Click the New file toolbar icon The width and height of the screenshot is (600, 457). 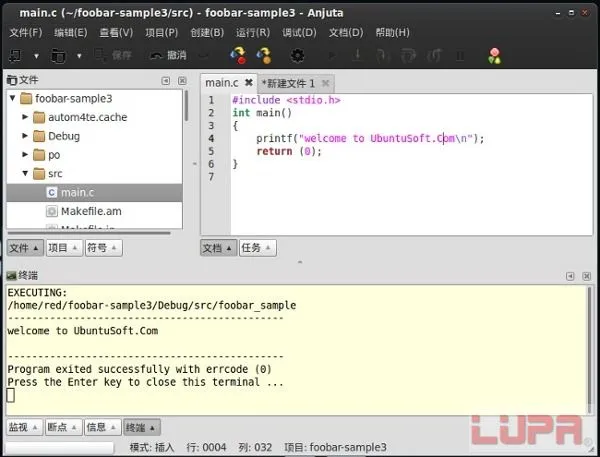click(15, 56)
